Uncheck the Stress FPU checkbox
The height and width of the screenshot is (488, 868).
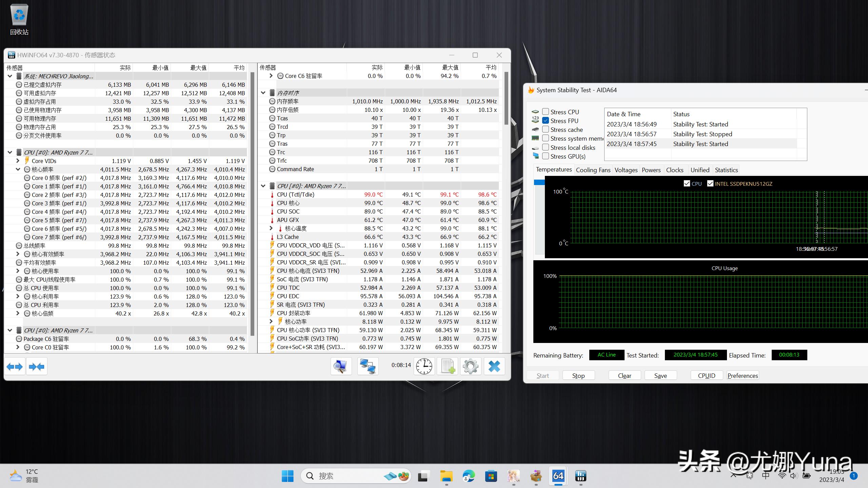[546, 120]
